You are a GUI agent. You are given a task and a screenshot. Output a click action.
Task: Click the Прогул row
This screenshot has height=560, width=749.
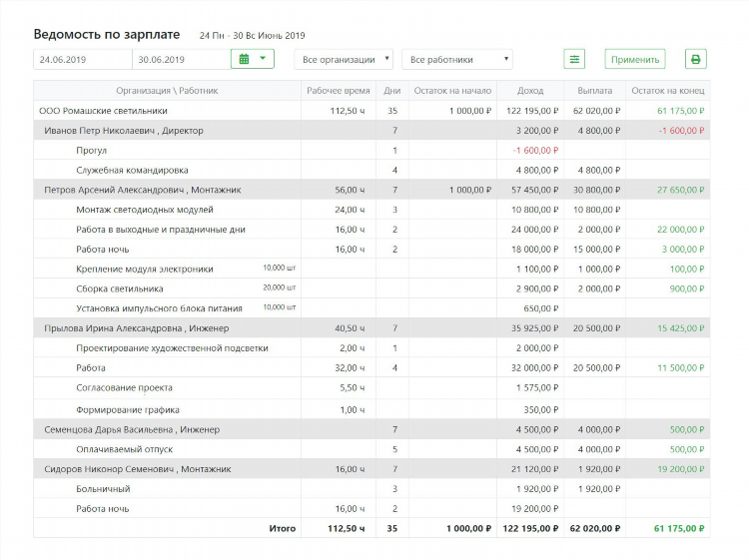(372, 151)
